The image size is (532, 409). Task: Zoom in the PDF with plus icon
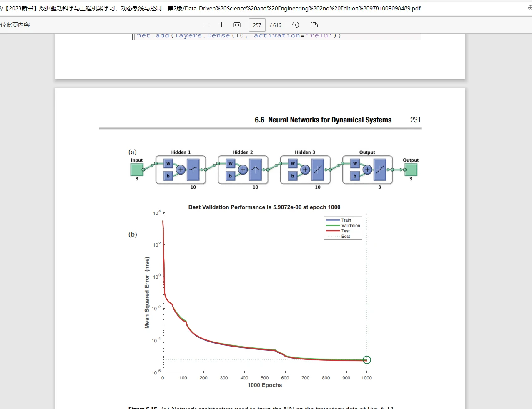pos(221,25)
